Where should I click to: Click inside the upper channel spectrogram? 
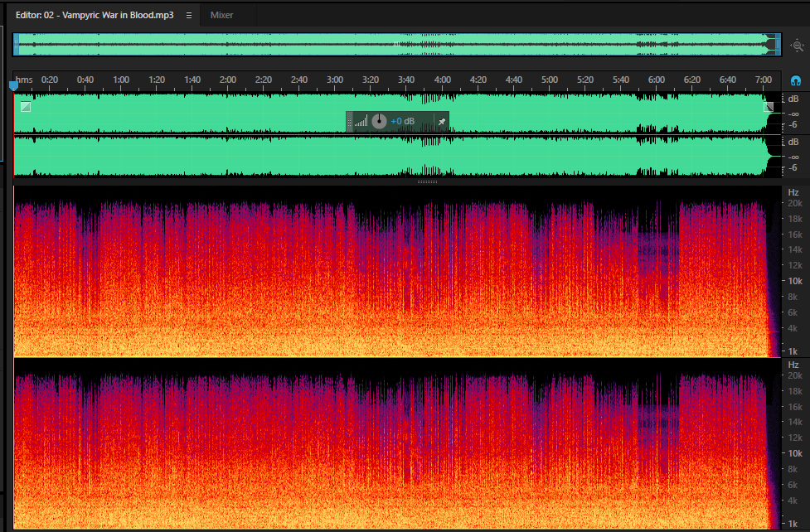pos(397,272)
